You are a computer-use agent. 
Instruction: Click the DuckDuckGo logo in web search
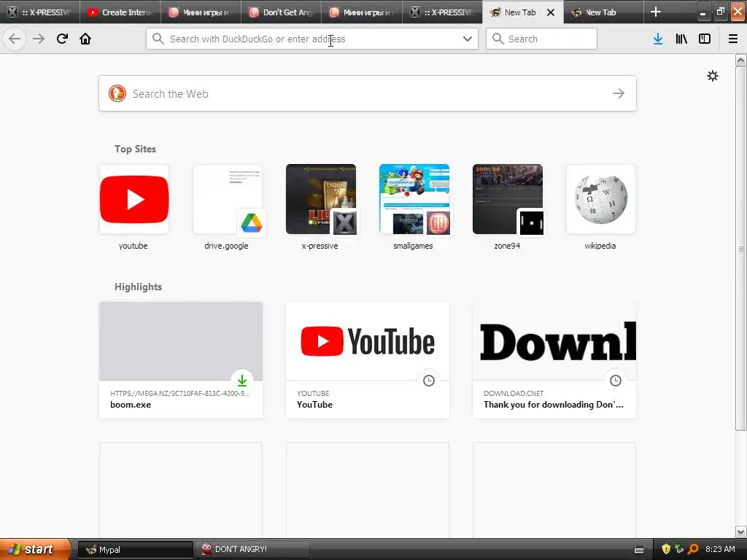117,93
